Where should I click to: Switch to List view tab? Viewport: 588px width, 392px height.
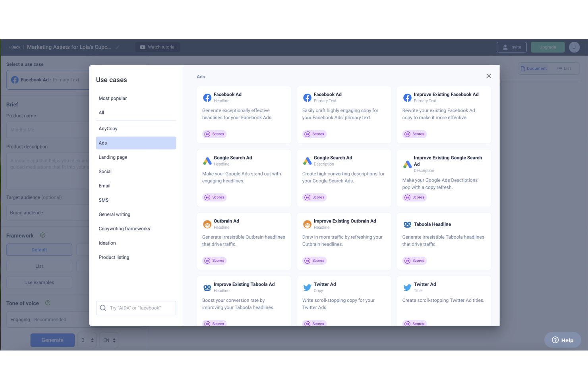(x=564, y=69)
